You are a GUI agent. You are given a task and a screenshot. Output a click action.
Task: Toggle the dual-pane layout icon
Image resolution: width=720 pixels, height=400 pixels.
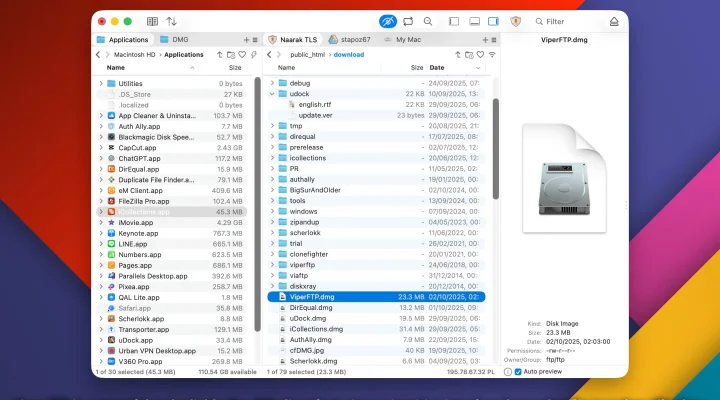152,22
